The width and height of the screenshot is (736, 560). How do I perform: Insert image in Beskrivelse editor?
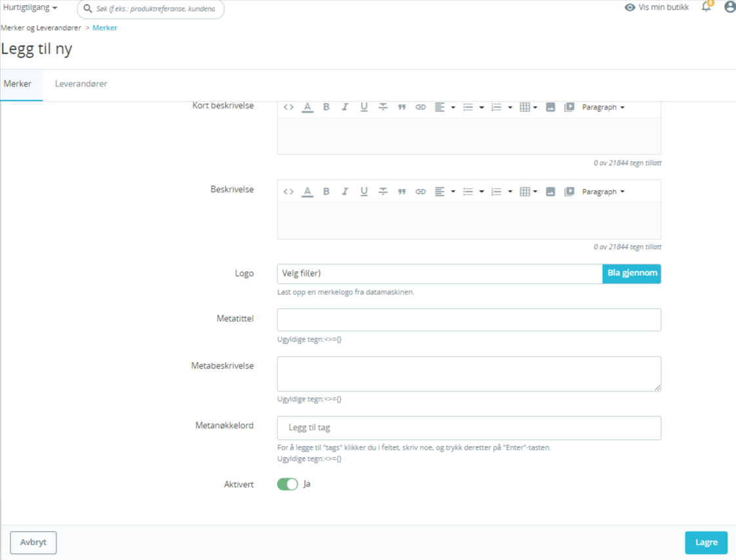550,191
